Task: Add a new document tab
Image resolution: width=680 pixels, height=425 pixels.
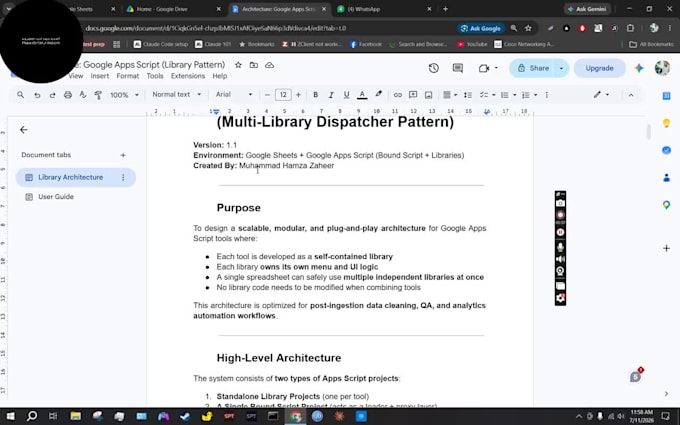Action: [x=123, y=155]
